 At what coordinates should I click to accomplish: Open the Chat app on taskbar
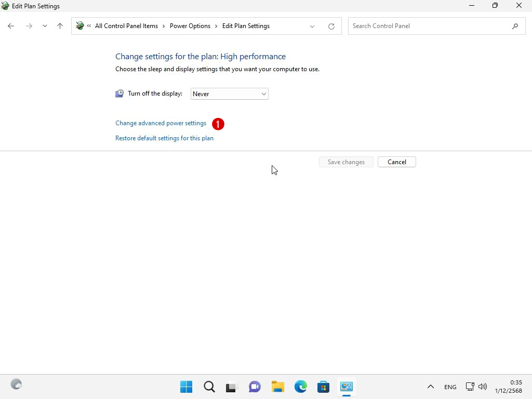(255, 387)
